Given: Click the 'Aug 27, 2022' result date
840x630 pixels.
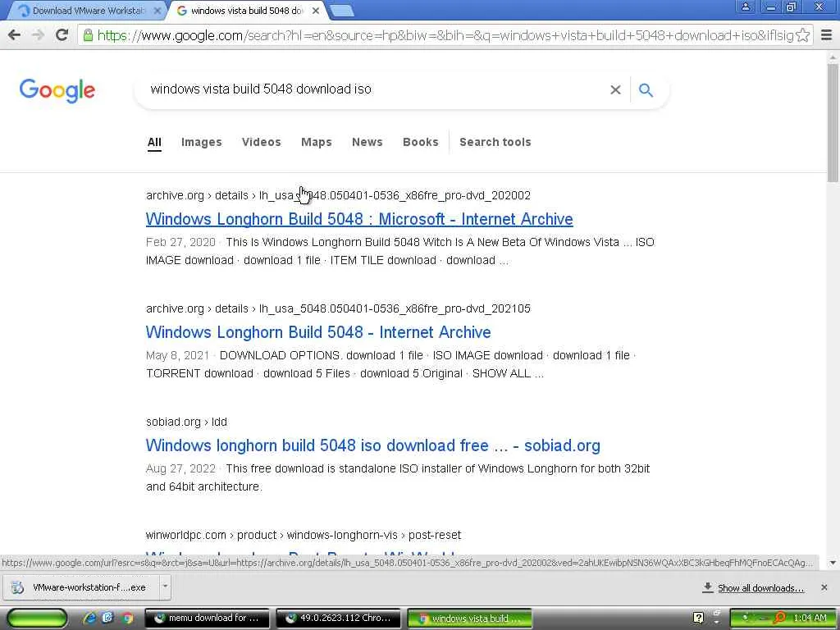Looking at the screenshot, I should click(180, 468).
